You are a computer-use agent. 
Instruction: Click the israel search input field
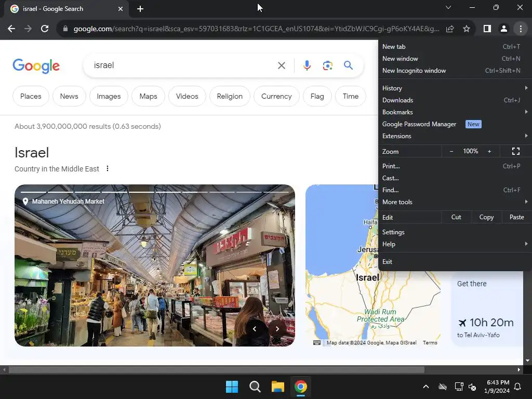(183, 65)
